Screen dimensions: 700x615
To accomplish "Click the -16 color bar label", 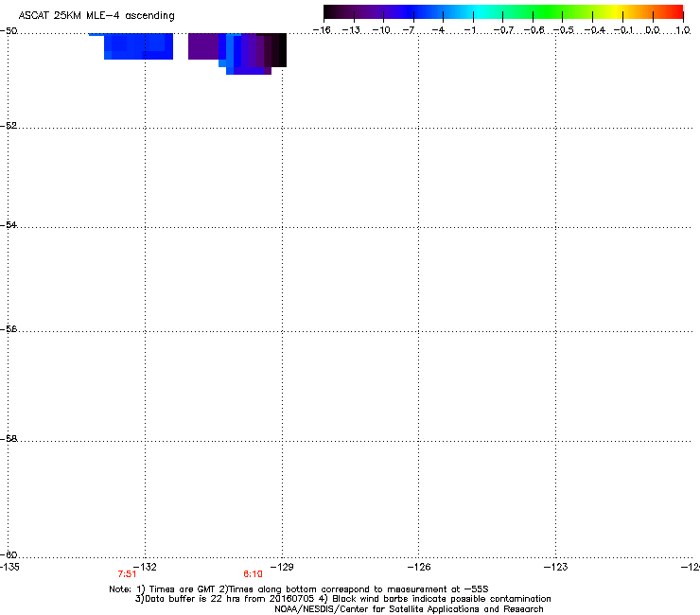I will pyautogui.click(x=322, y=30).
